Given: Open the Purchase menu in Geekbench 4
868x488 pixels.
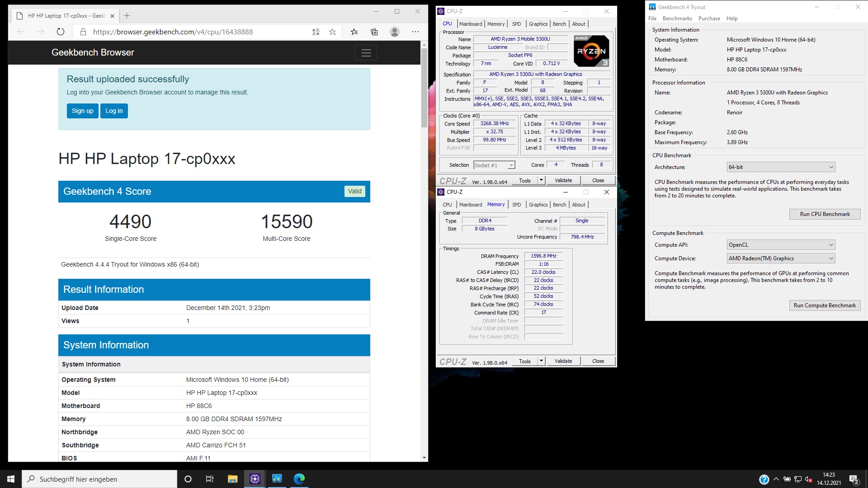Looking at the screenshot, I should 709,19.
